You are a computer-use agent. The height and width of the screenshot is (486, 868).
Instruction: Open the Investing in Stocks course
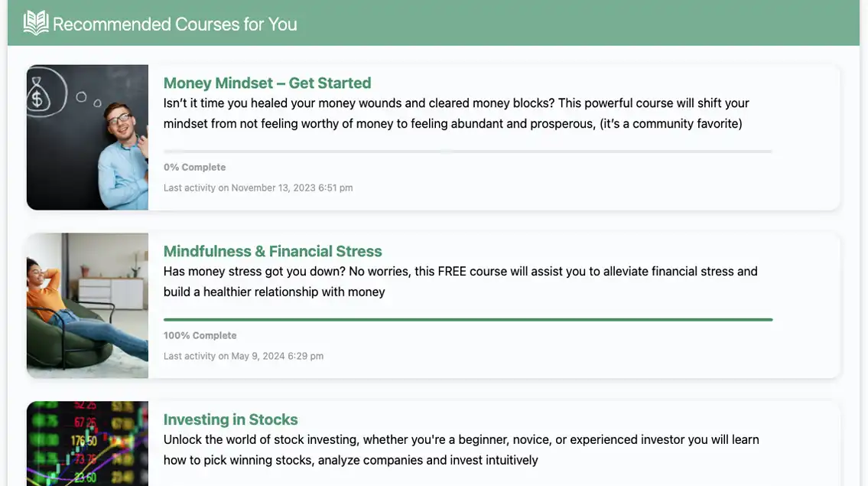click(230, 419)
